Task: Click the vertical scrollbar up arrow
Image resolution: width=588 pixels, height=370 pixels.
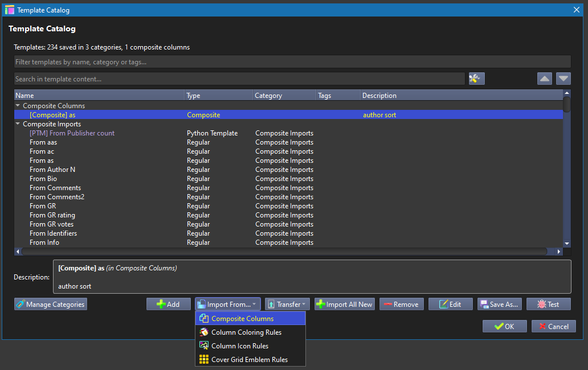Action: (567, 92)
